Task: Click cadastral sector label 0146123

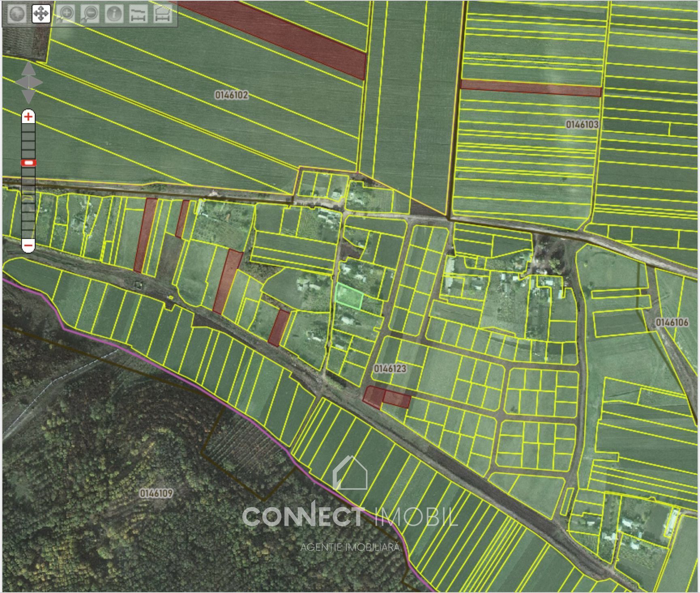Action: (x=390, y=369)
